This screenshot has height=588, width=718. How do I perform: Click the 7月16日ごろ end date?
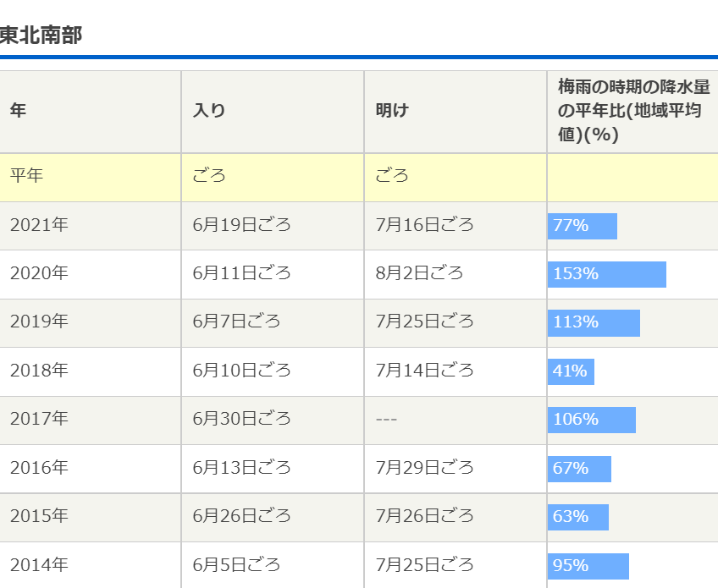click(424, 225)
